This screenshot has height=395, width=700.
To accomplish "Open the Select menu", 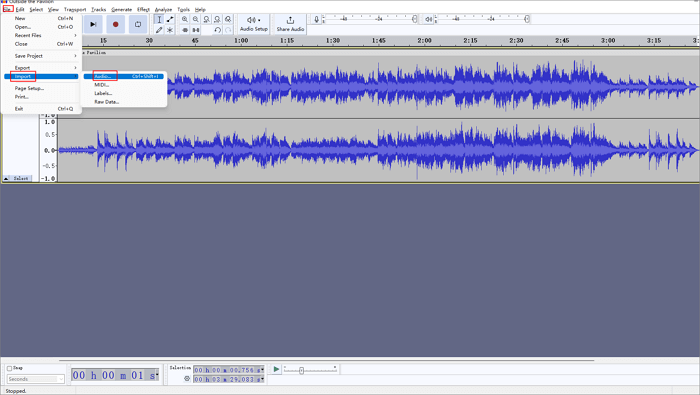I will pos(36,9).
